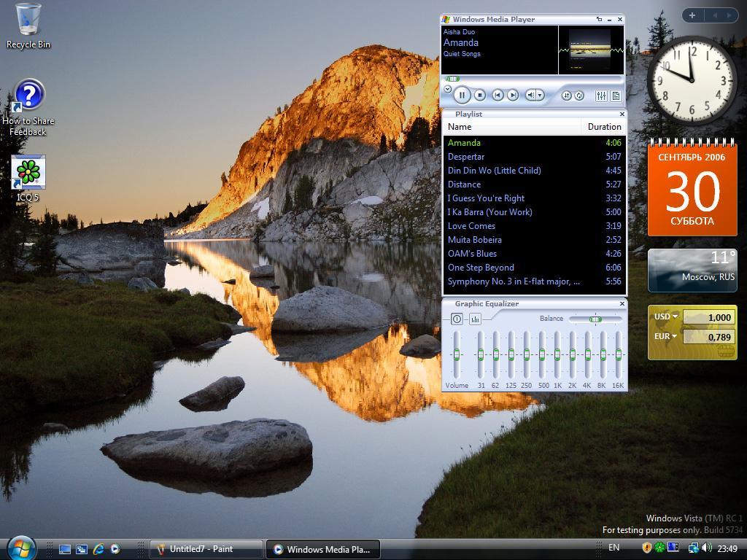Stop the playing track
This screenshot has width=747, height=560.
coord(480,96)
